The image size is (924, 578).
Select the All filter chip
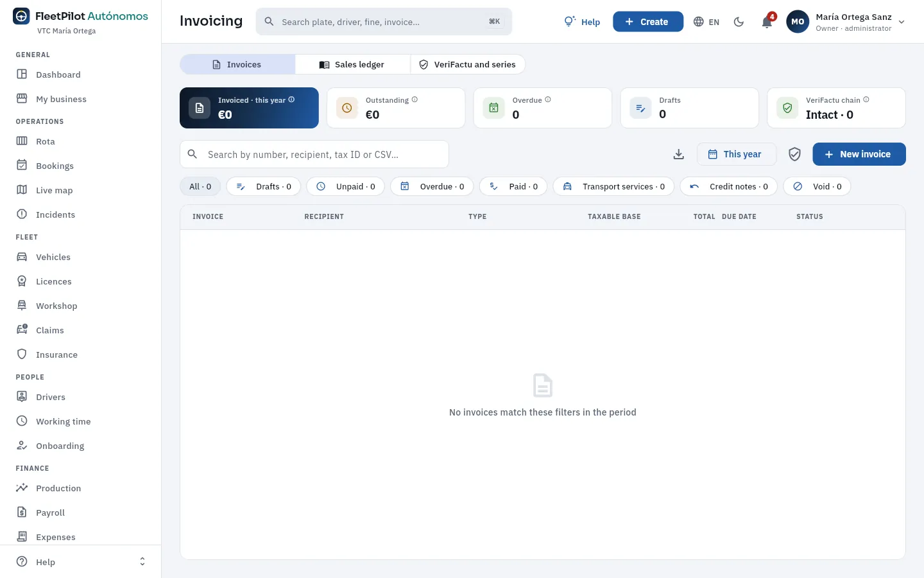point(200,186)
